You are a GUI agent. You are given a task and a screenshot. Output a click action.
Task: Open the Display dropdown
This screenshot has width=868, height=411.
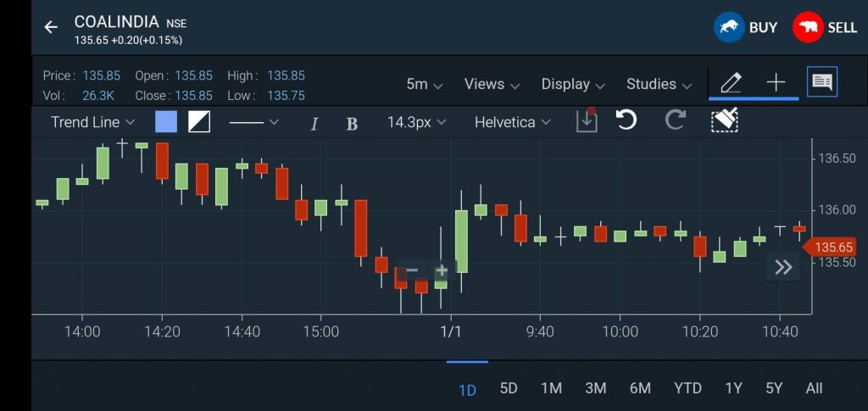click(x=573, y=84)
